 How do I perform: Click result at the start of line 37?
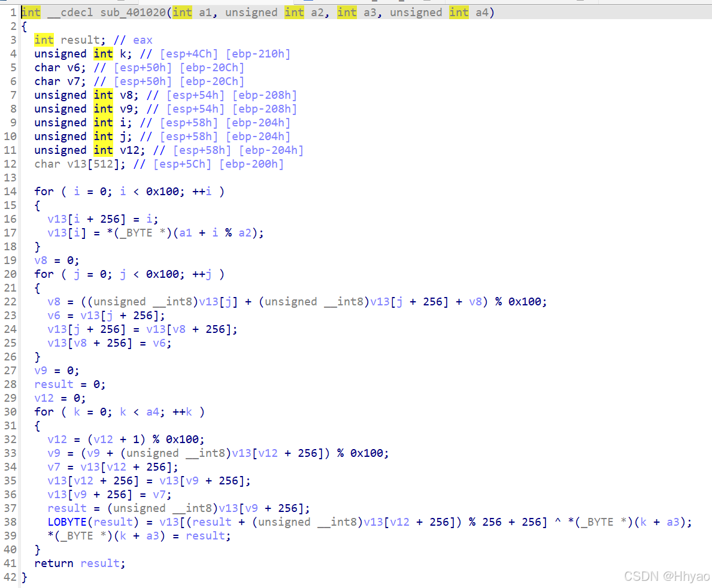[67, 508]
